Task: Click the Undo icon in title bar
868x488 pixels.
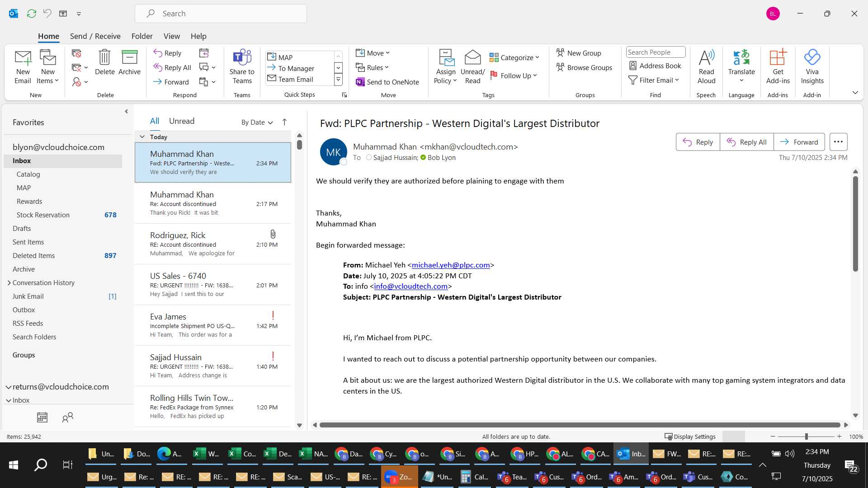Action: [x=47, y=14]
